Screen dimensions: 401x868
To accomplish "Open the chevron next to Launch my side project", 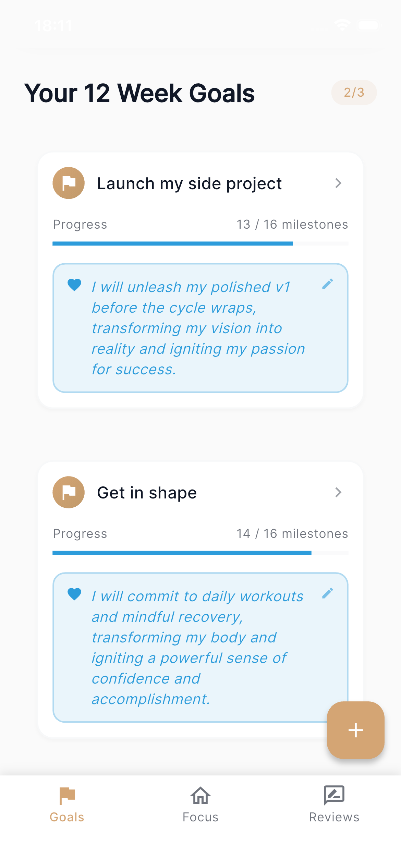I will click(x=339, y=183).
